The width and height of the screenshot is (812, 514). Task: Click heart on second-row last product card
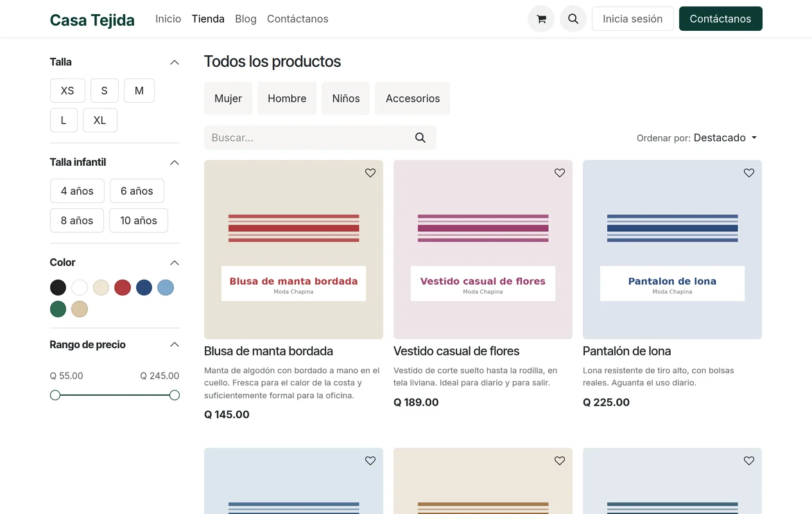point(749,461)
